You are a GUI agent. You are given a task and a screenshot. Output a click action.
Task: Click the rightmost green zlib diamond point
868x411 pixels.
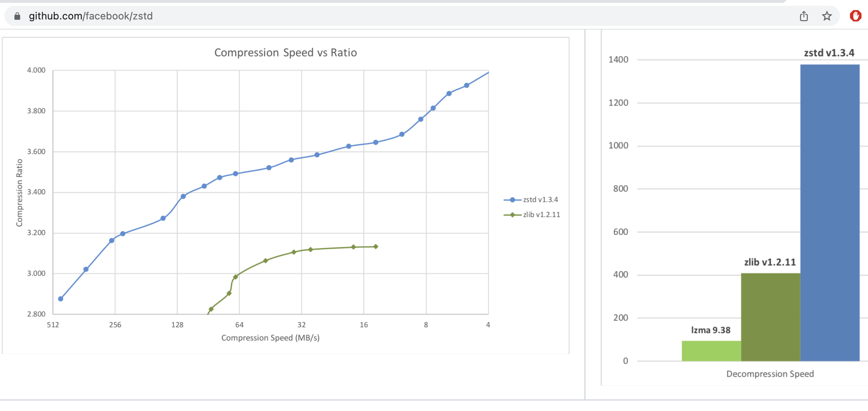point(376,247)
